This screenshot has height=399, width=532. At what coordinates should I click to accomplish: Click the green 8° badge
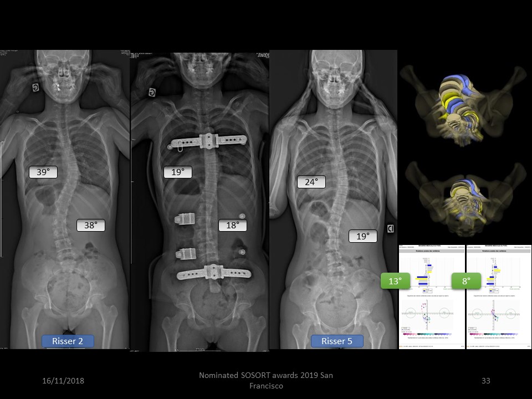tap(465, 281)
